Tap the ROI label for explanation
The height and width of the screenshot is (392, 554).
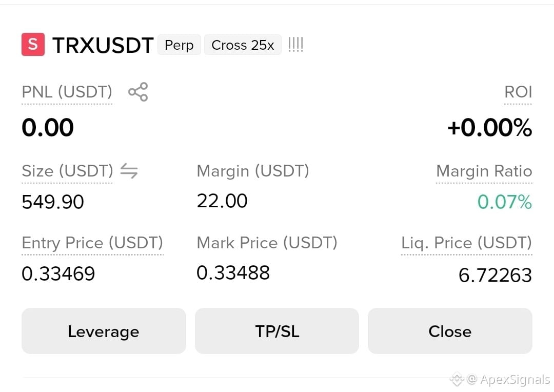(518, 92)
